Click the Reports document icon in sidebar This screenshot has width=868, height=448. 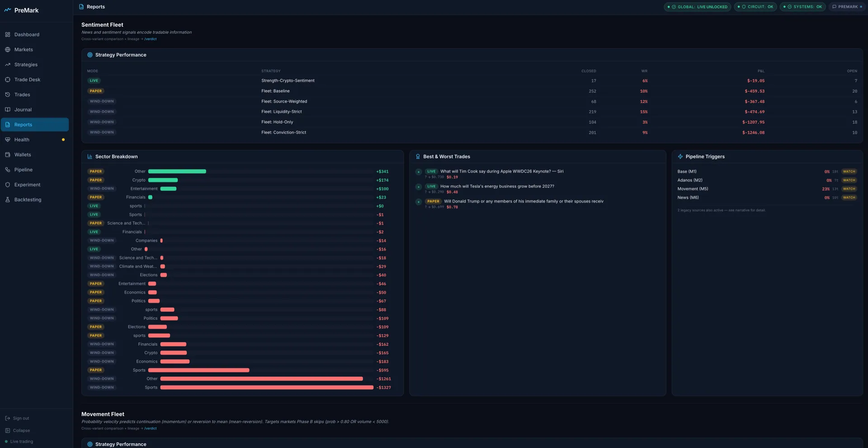8,125
